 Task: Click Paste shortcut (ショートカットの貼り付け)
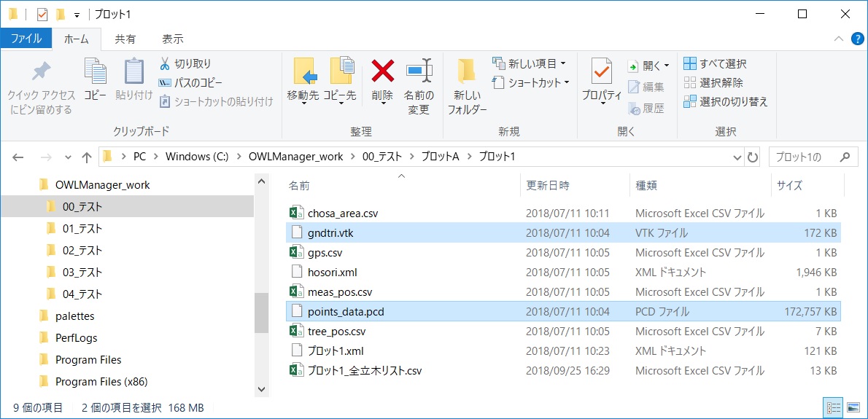216,102
